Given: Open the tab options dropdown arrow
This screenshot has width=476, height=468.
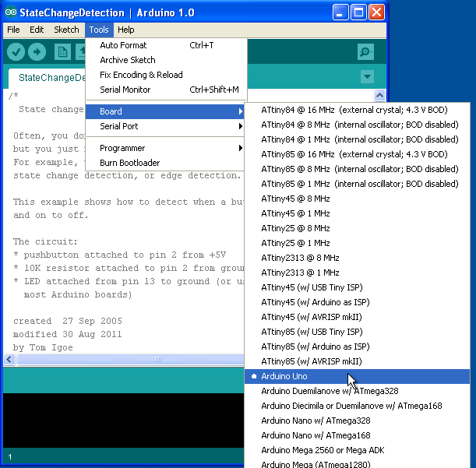Looking at the screenshot, I should pos(368,77).
